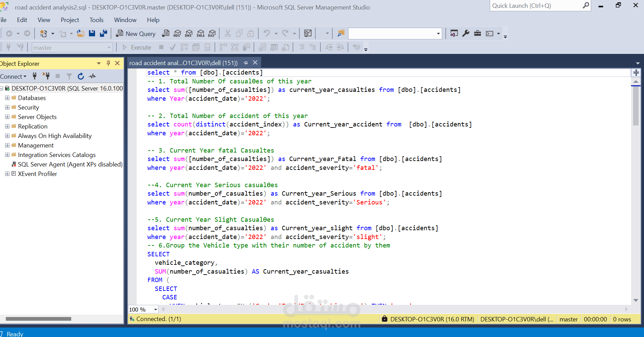
Task: Open the Edit menu
Action: click(22, 20)
